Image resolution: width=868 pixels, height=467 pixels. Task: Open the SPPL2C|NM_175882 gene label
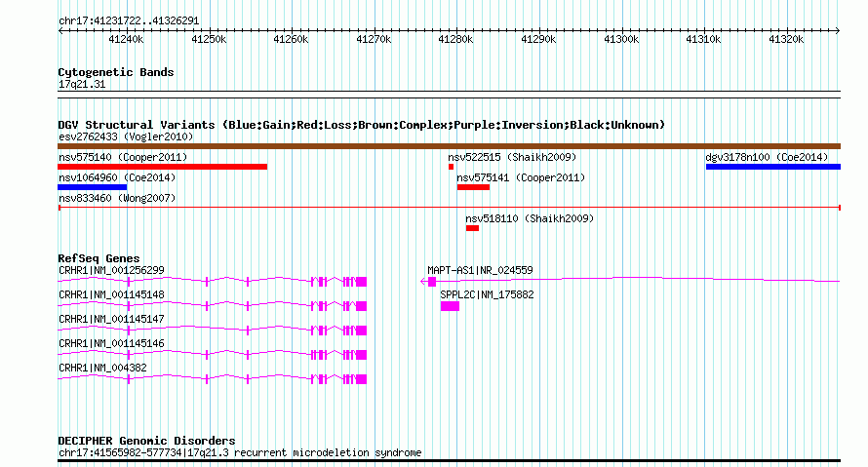487,294
